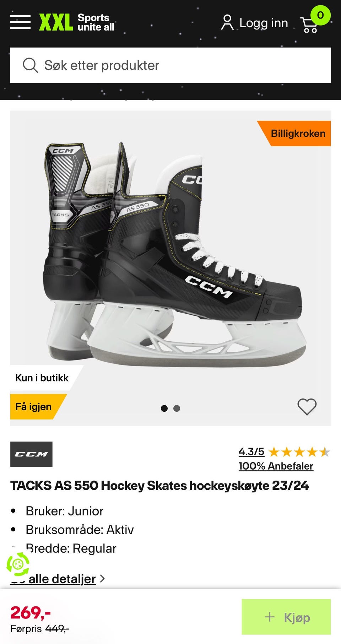Open the 100% Anbefaler link
The width and height of the screenshot is (341, 644).
(x=276, y=466)
